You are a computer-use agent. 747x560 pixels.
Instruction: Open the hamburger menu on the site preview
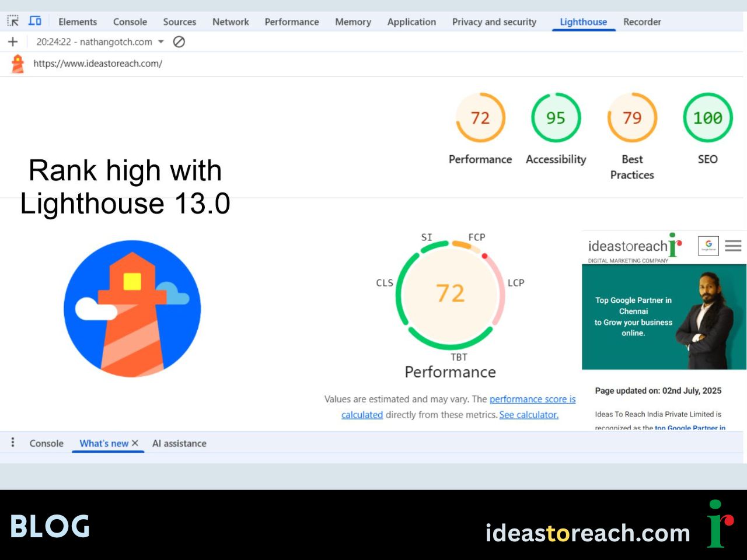[733, 246]
